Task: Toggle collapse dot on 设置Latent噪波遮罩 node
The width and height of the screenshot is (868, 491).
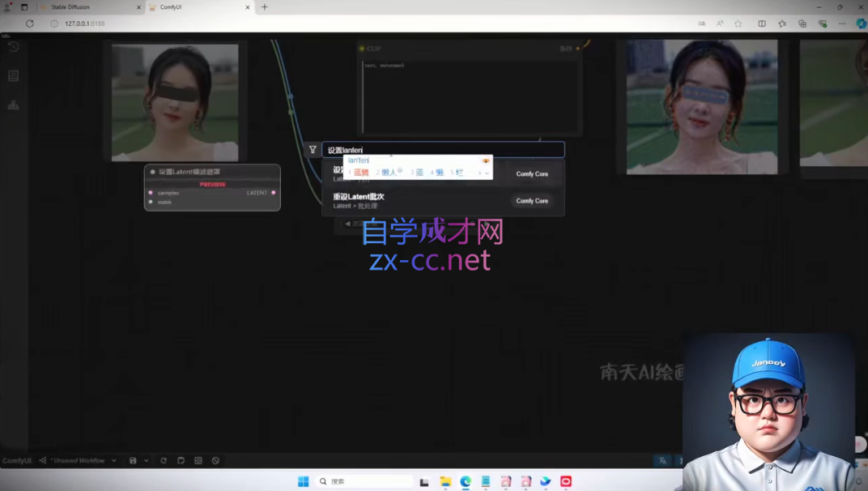Action: 152,172
